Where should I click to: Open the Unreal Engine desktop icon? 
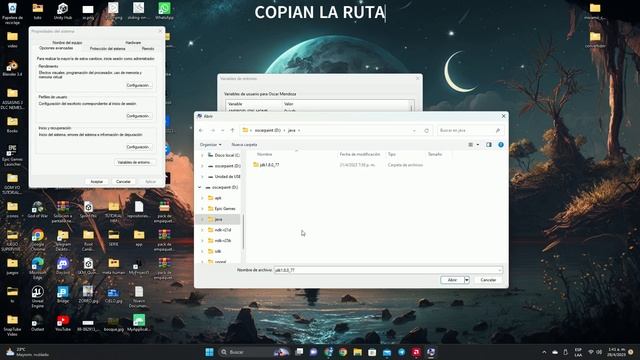click(38, 296)
